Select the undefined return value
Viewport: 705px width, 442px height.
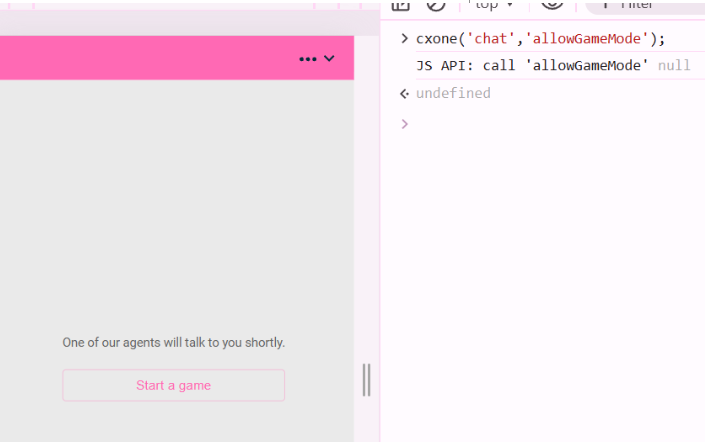click(x=452, y=93)
